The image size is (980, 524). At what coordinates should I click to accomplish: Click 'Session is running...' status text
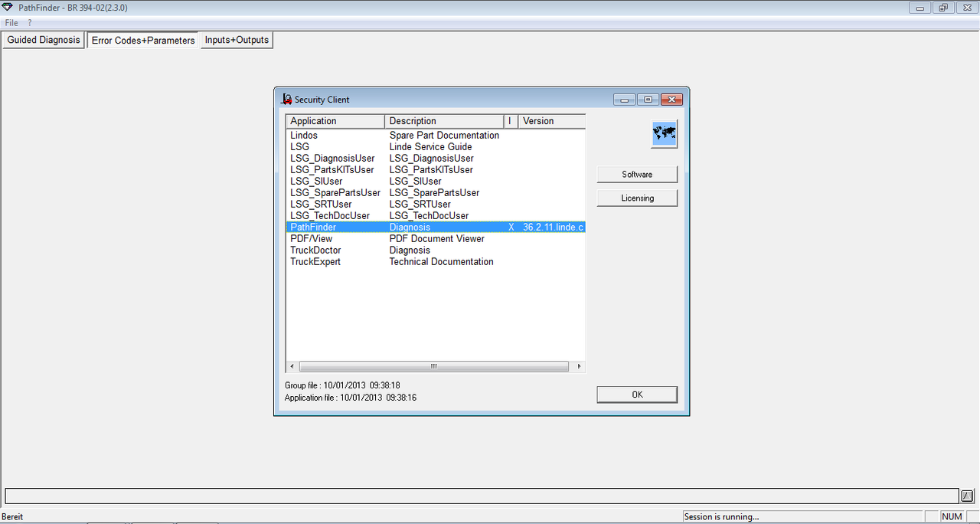[x=721, y=516]
